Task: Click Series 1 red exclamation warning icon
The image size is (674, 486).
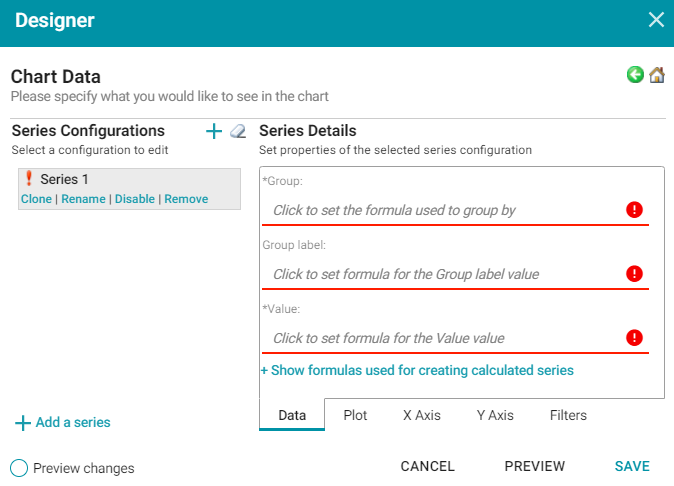Action: [29, 178]
